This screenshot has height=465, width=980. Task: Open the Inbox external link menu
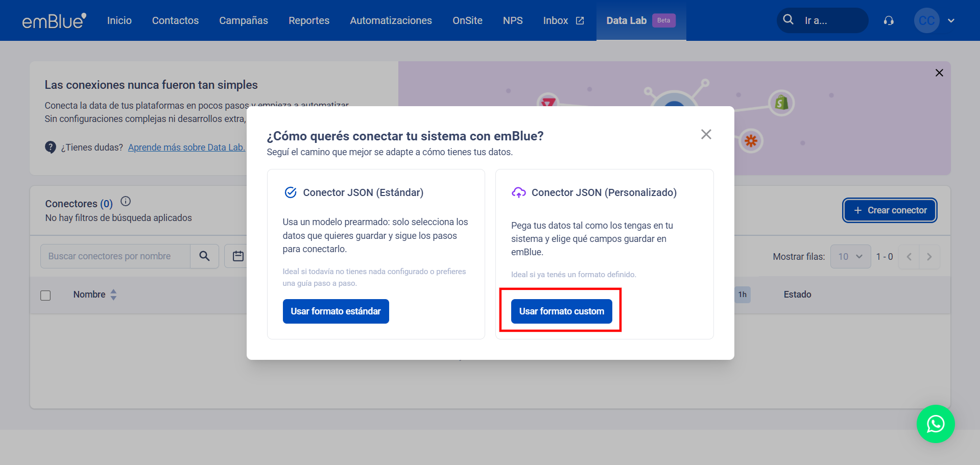[563, 21]
